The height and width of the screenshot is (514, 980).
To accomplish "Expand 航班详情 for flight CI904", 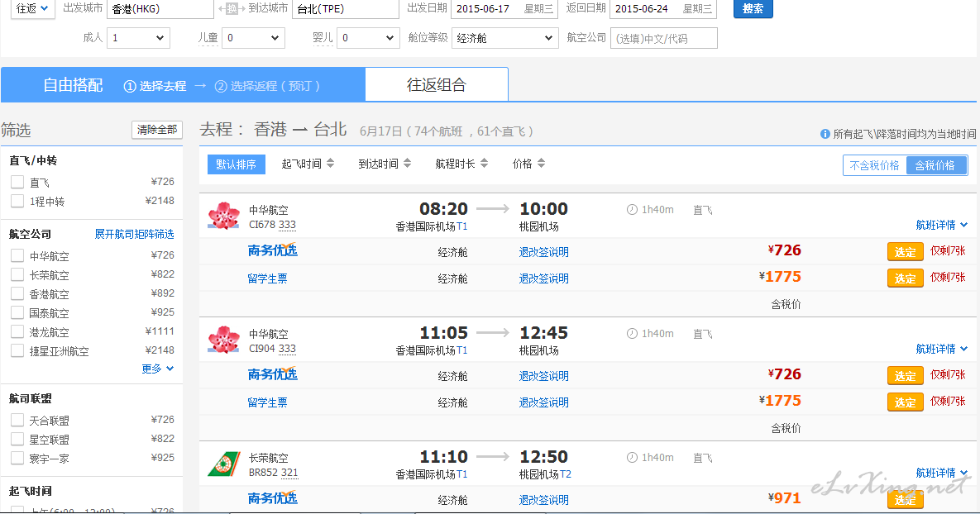I will (941, 349).
